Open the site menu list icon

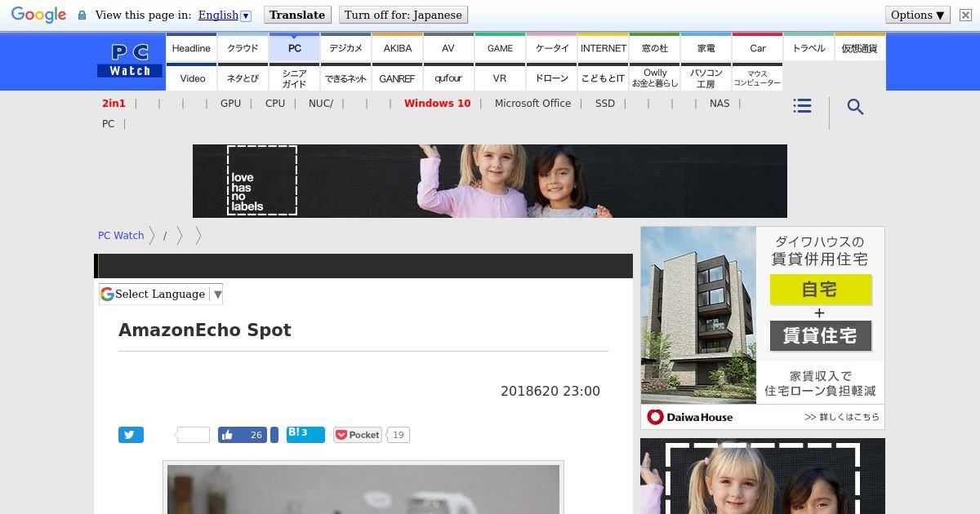[x=802, y=106]
